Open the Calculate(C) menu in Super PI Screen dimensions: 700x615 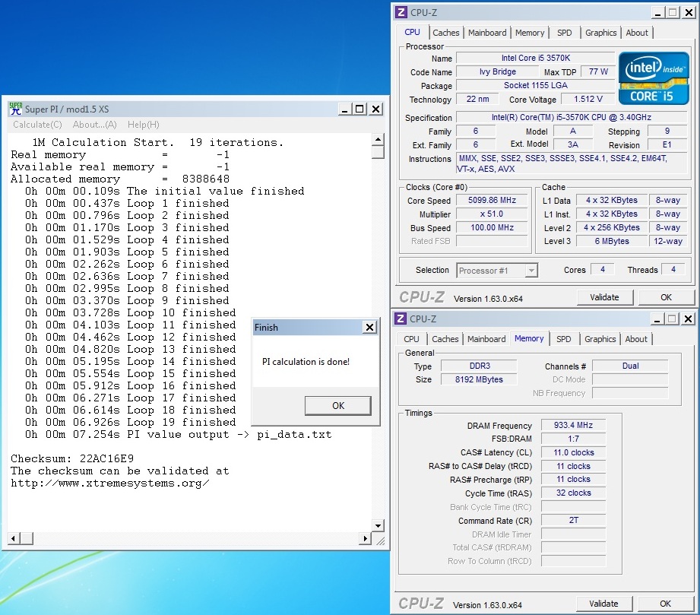coord(37,125)
